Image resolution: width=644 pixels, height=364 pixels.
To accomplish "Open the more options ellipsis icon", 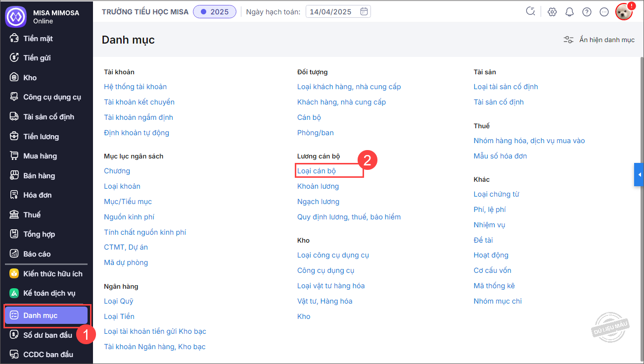I will click(x=604, y=12).
